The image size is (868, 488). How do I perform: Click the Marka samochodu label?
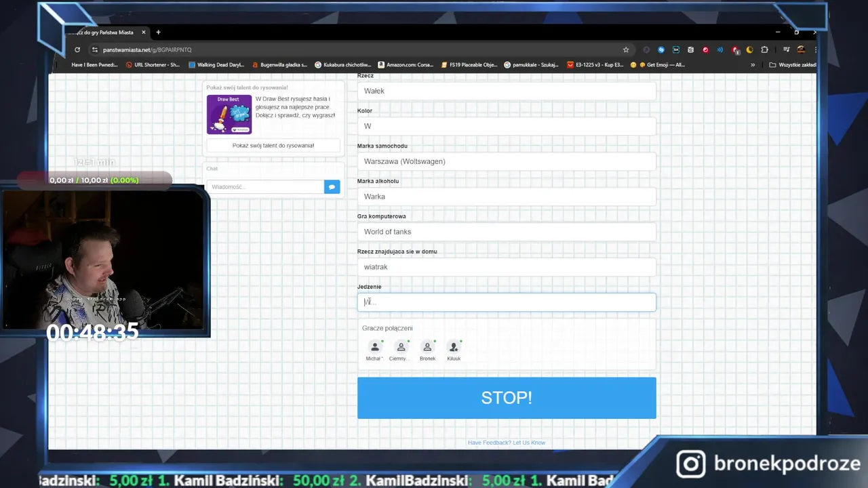pyautogui.click(x=382, y=146)
